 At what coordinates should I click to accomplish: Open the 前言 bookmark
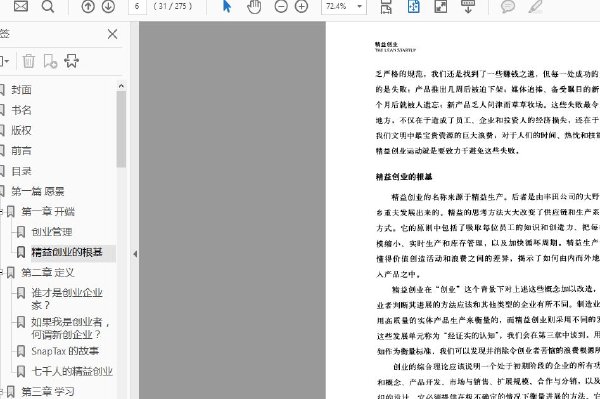point(21,151)
